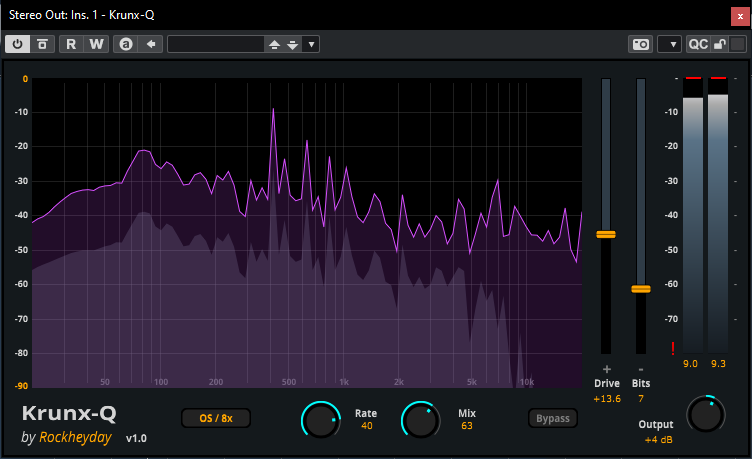Viewport: 752px width, 459px height.
Task: Click the bypass effect icon next to power
Action: click(42, 44)
